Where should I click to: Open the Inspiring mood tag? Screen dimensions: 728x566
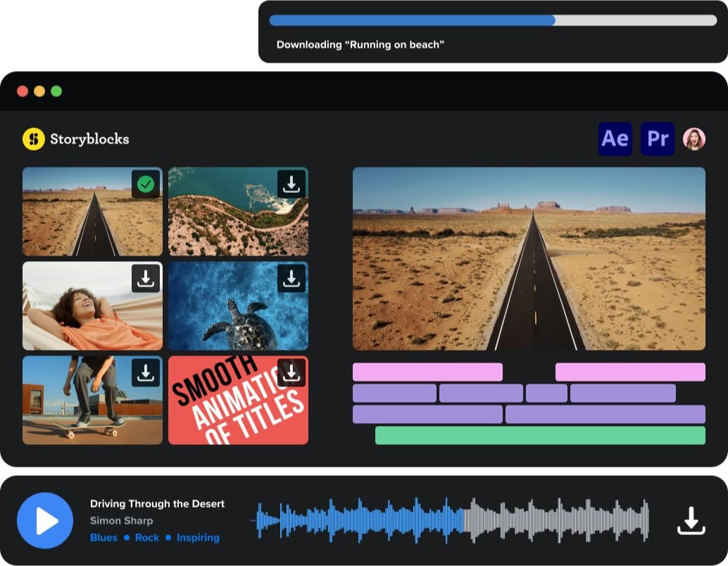click(198, 537)
